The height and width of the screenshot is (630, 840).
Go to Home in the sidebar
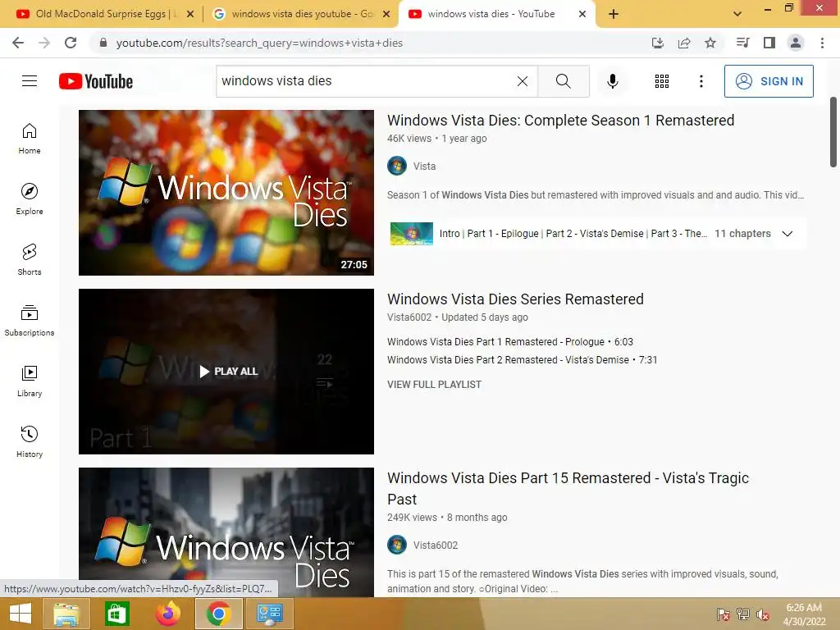(x=30, y=138)
